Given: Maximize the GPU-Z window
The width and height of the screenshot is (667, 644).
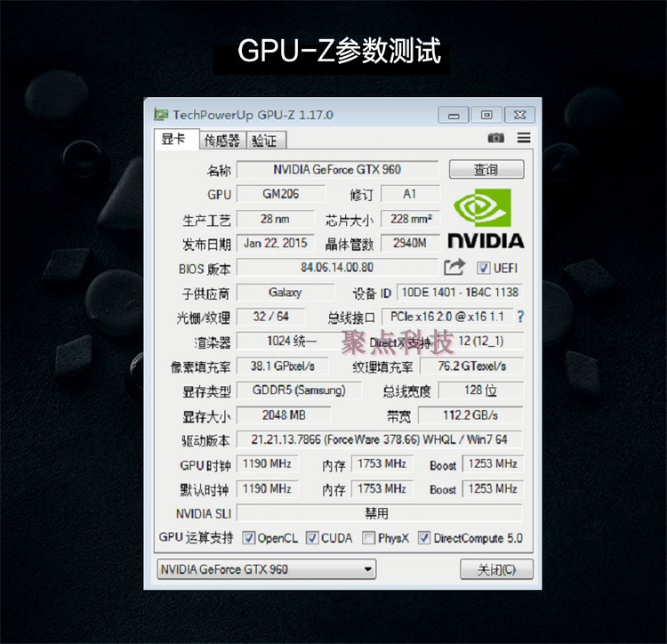Looking at the screenshot, I should pos(486,115).
